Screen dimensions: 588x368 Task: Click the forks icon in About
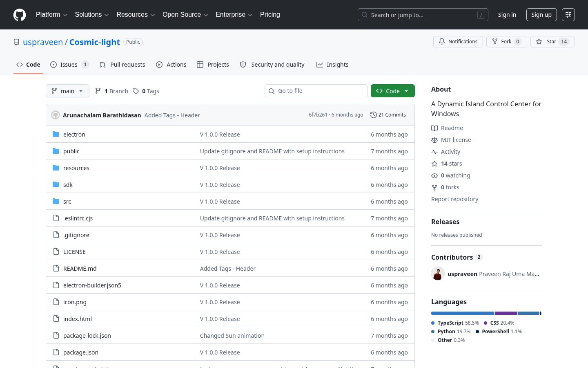(x=434, y=187)
